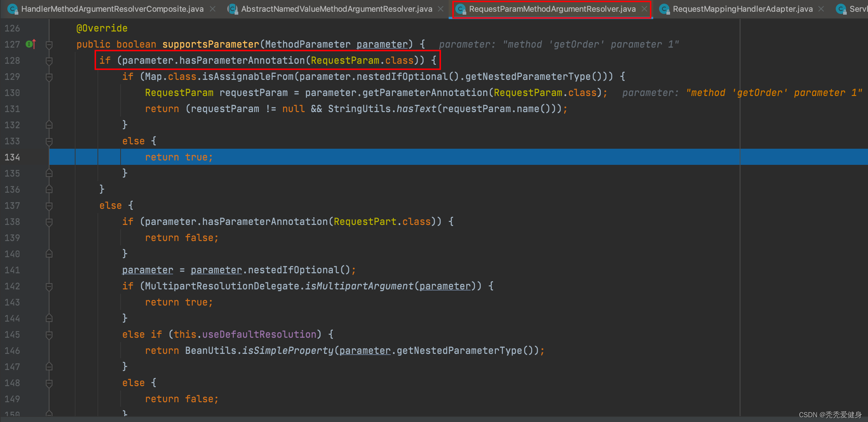Open RequestMappingHandlerAdapter.java tab

pyautogui.click(x=743, y=9)
